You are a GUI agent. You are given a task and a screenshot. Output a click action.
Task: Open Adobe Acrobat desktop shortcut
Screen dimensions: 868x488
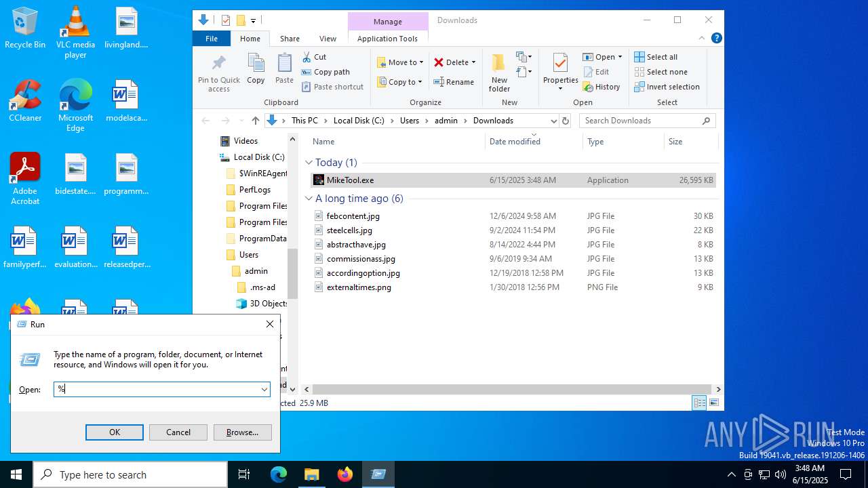pos(25,178)
